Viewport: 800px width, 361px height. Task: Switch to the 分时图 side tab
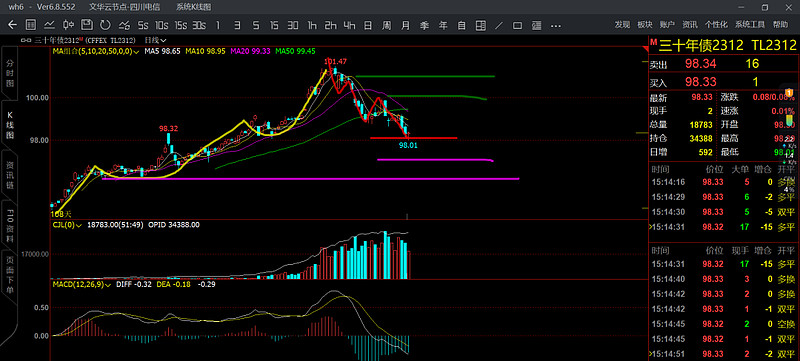pos(9,73)
